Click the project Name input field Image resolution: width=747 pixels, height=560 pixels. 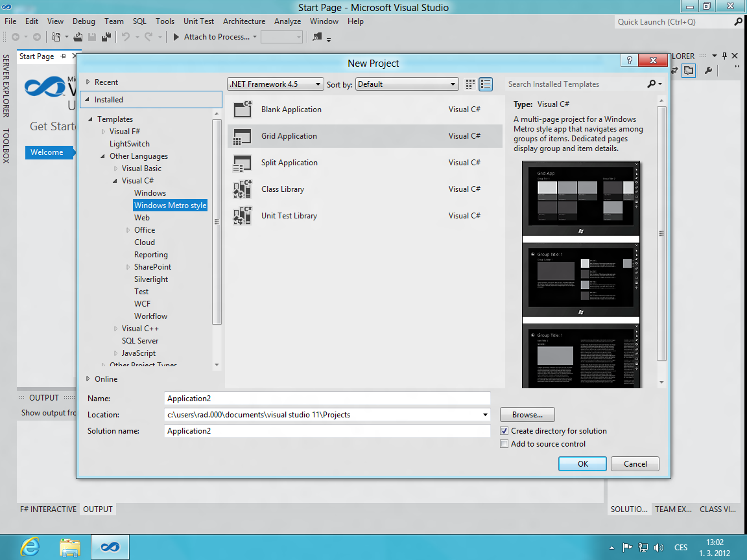tap(327, 399)
